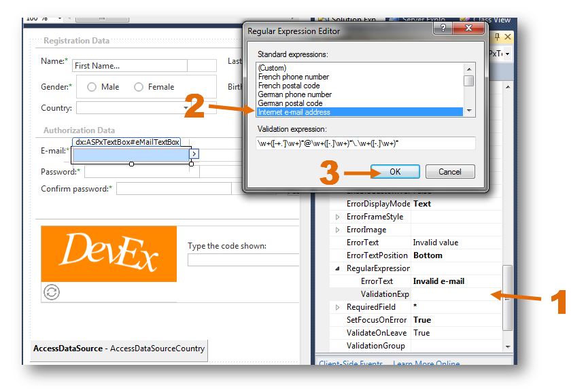Expand the RequiredField property
Image resolution: width=586 pixels, height=392 pixels.
(x=337, y=307)
